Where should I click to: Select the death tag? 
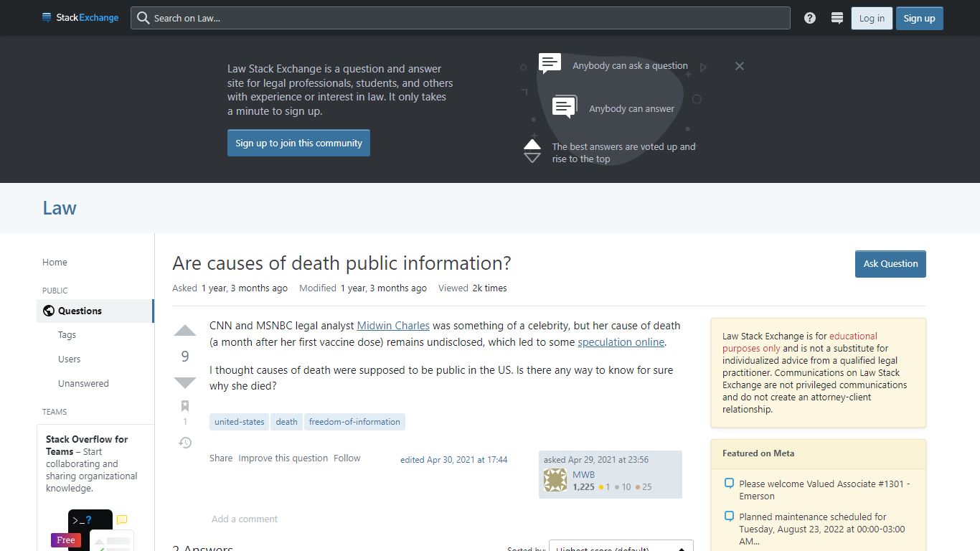click(286, 422)
